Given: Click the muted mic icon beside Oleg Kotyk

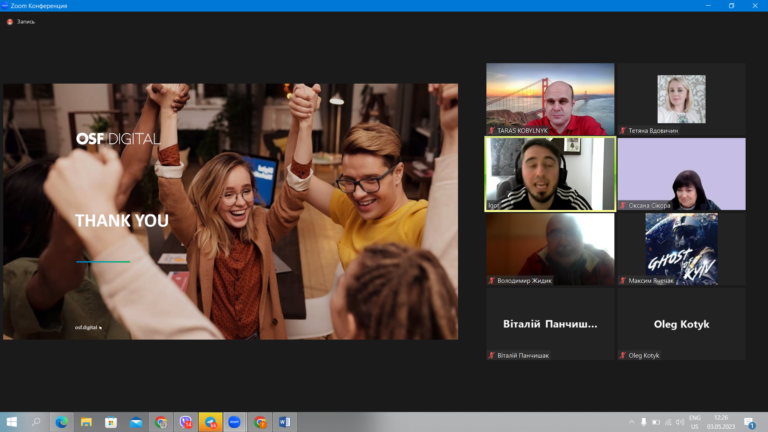Looking at the screenshot, I should (622, 355).
